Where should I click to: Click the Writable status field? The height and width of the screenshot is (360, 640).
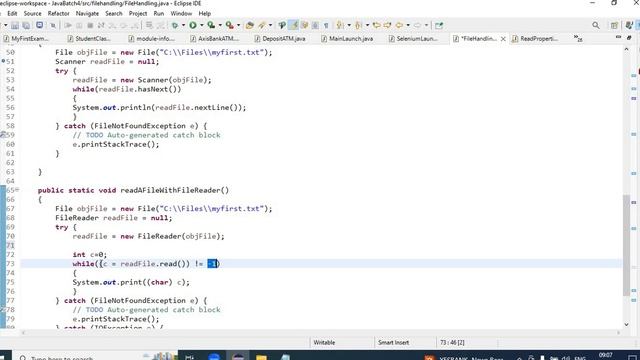pos(324,342)
